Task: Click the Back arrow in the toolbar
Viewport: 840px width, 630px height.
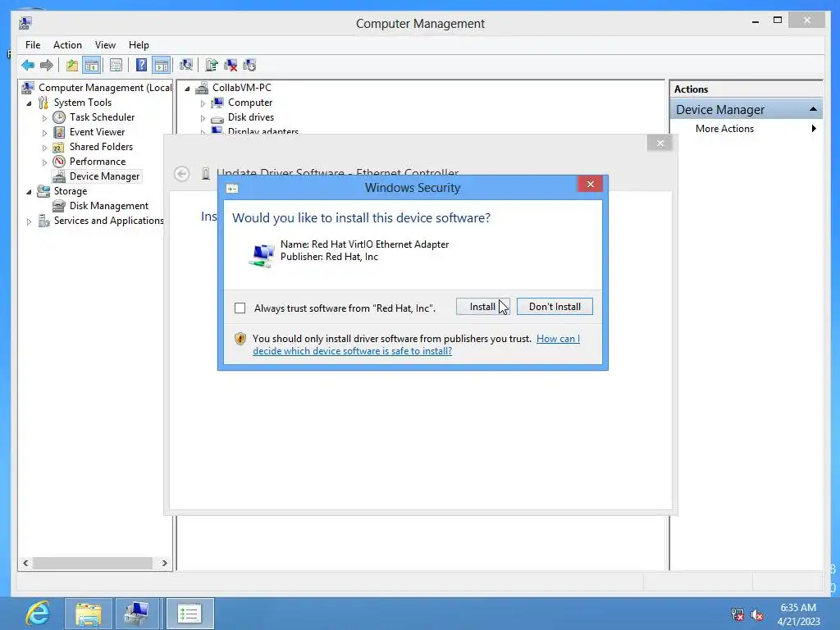Action: tap(28, 66)
